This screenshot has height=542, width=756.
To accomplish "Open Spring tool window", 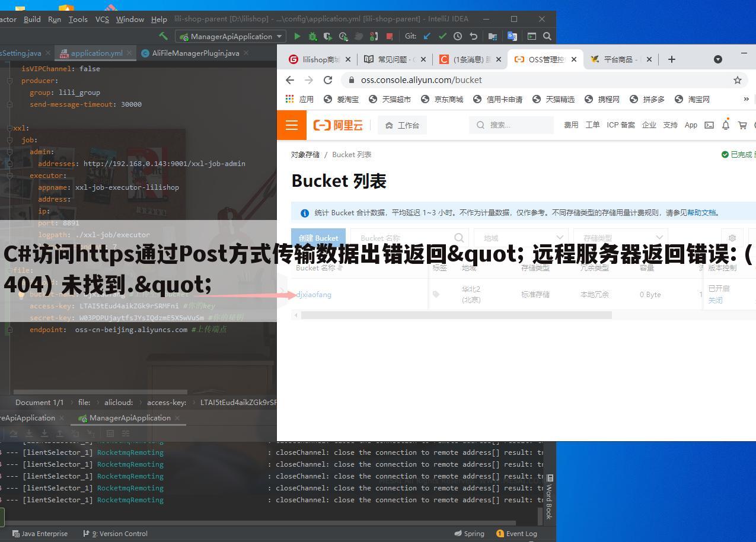I will 469,534.
